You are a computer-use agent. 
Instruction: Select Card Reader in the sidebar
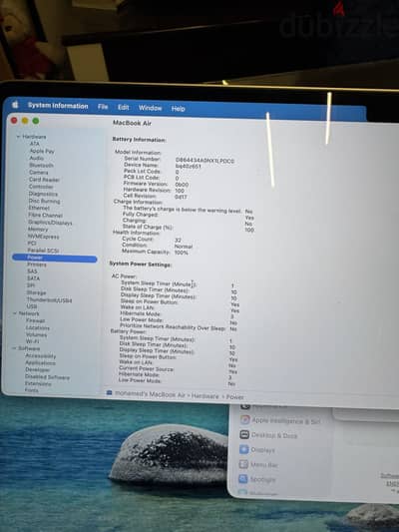pos(44,180)
